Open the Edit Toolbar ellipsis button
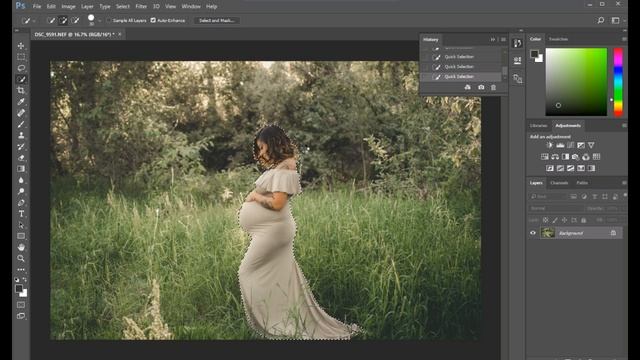The width and height of the screenshot is (640, 360). (x=21, y=270)
